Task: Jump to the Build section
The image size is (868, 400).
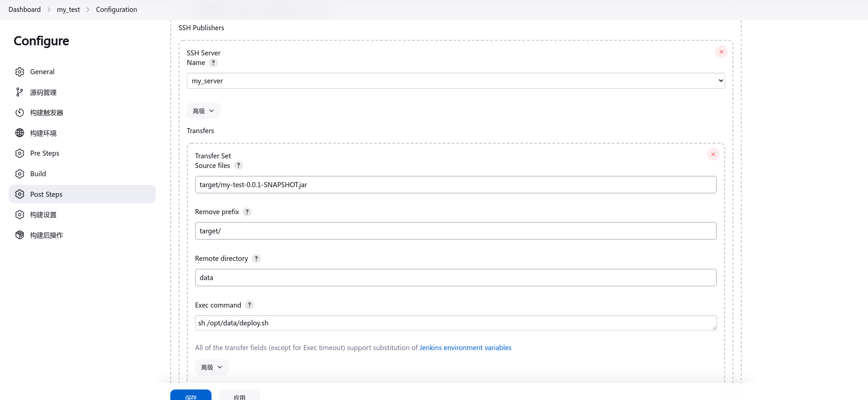Action: pyautogui.click(x=38, y=174)
